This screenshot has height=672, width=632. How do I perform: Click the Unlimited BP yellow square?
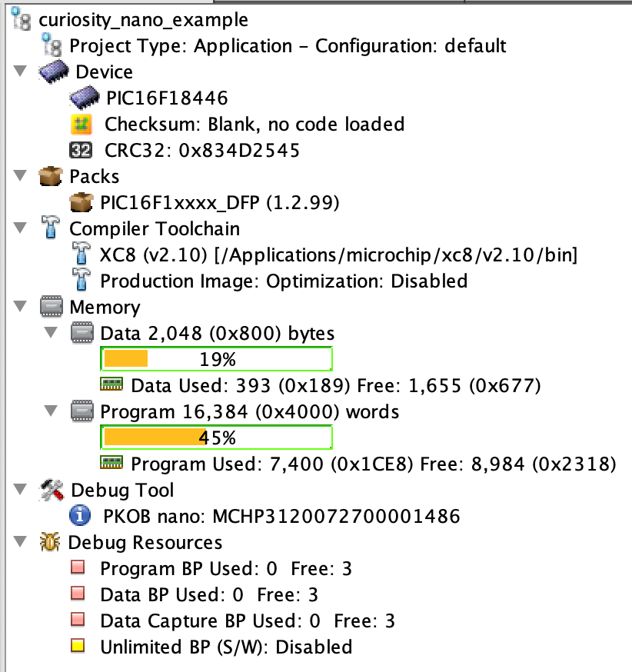click(78, 647)
